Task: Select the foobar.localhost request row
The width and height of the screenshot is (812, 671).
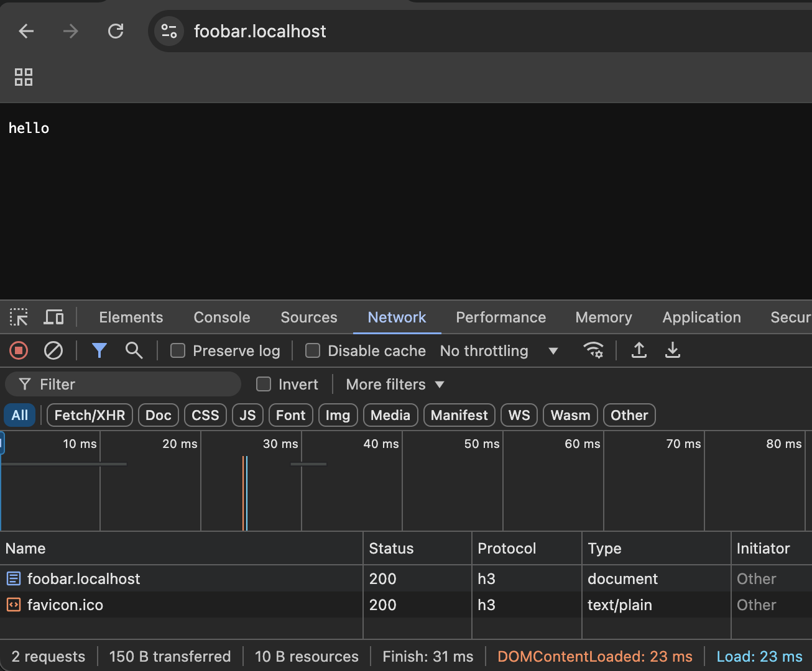Action: [x=406, y=579]
